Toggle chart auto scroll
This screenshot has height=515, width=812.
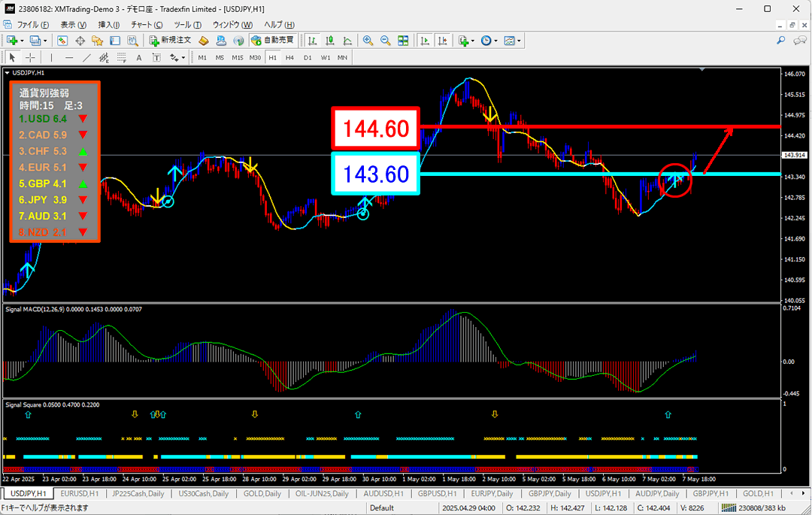tap(425, 41)
